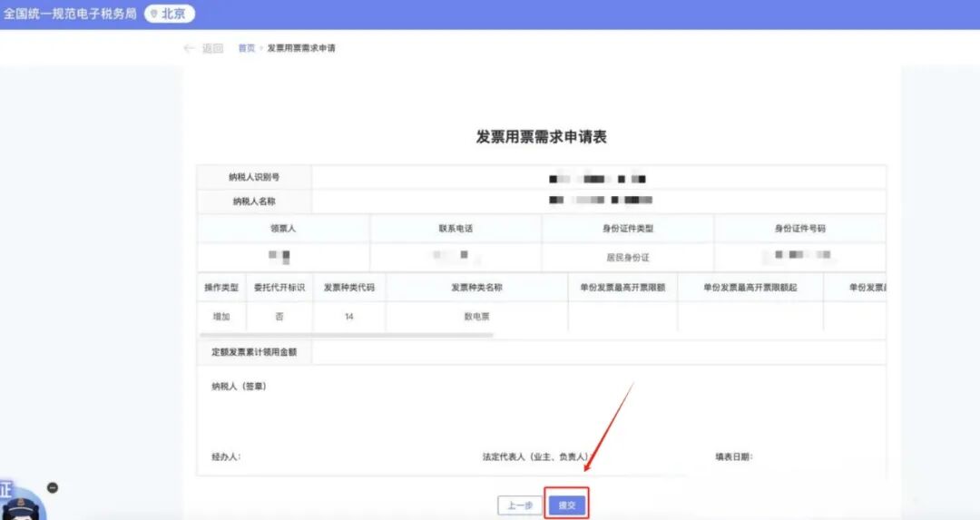This screenshot has height=520, width=980.
Task: Click the horizontal scrollbar under the invoice table
Action: pos(345,336)
